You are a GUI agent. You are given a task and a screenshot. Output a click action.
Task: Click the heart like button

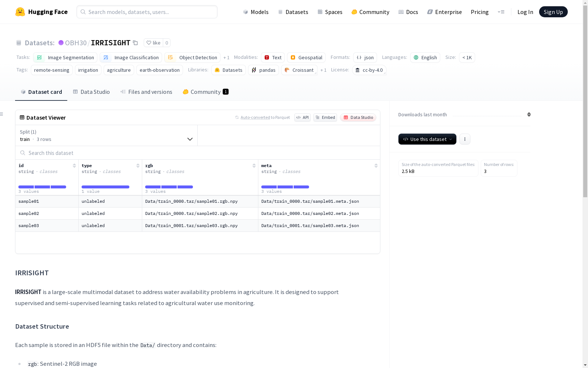[153, 43]
